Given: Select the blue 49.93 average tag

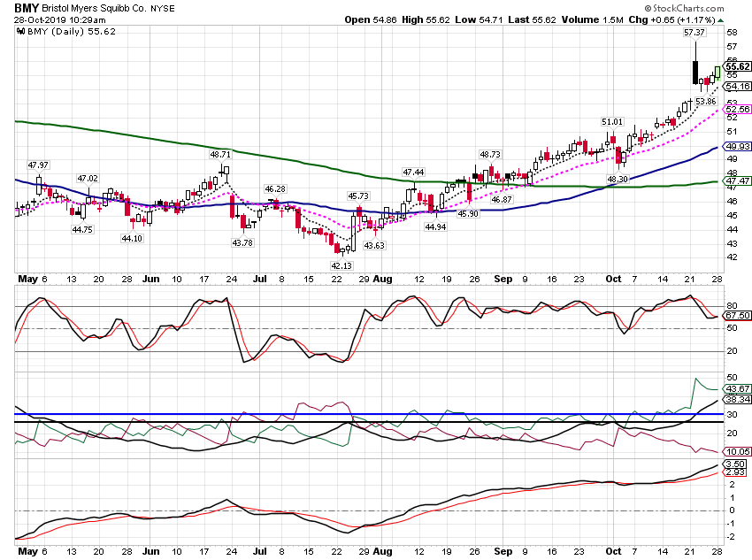Looking at the screenshot, I should (737, 146).
